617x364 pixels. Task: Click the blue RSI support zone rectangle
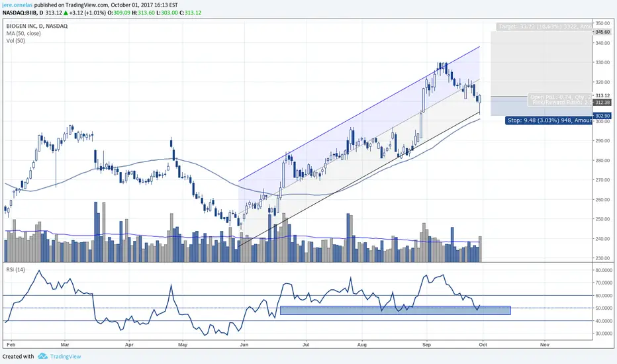[x=395, y=310]
